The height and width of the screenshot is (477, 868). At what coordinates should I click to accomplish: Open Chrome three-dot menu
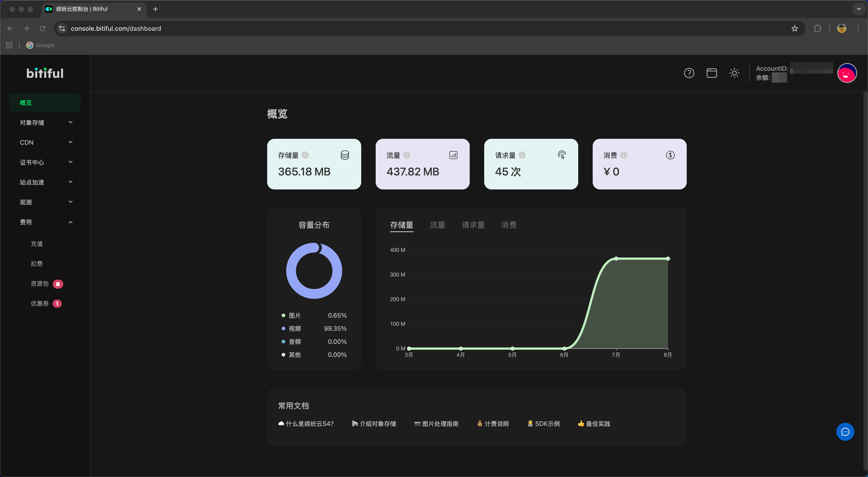(x=858, y=29)
